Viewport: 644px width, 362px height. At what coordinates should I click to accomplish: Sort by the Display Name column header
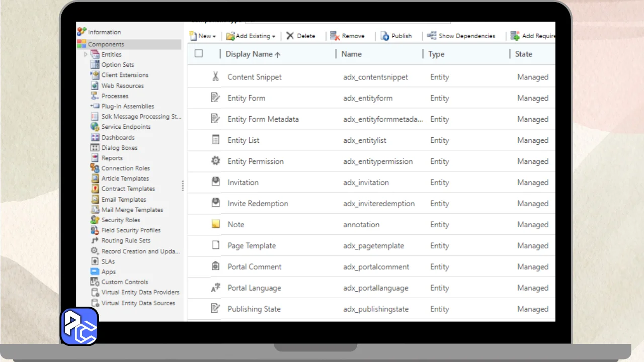(x=253, y=54)
